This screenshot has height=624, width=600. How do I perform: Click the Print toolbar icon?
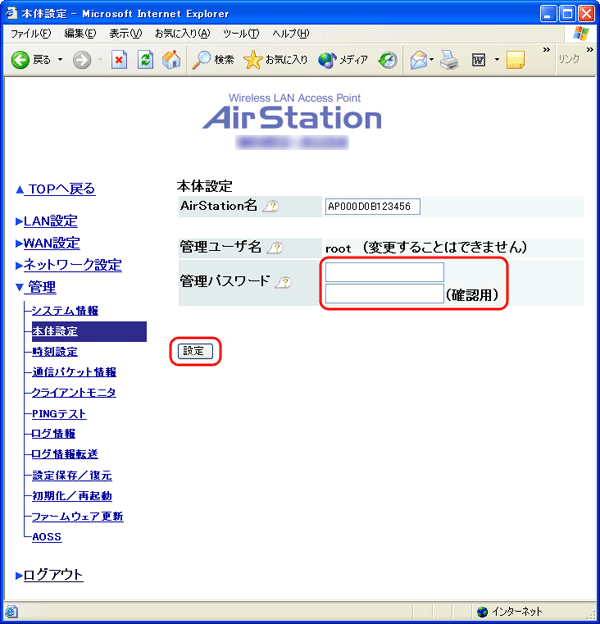pyautogui.click(x=449, y=60)
